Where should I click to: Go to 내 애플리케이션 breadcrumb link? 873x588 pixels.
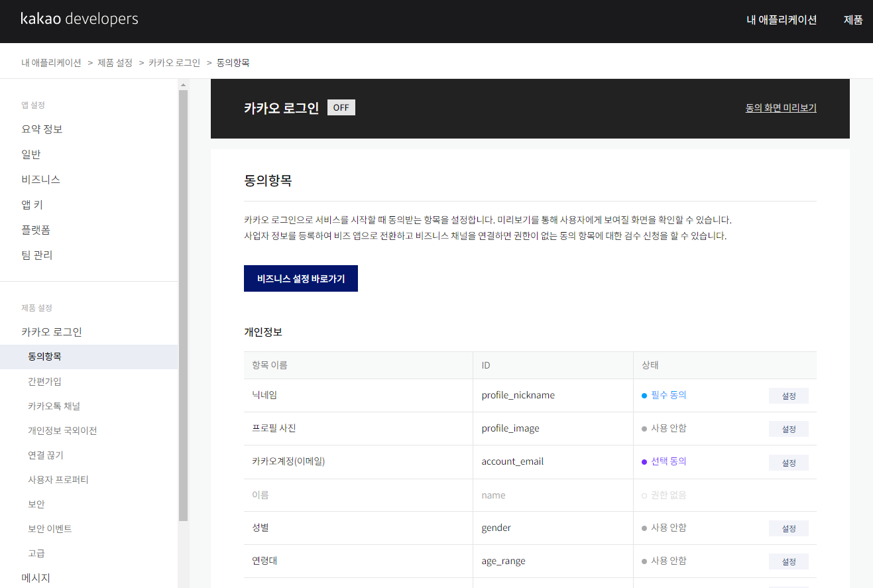[x=51, y=62]
